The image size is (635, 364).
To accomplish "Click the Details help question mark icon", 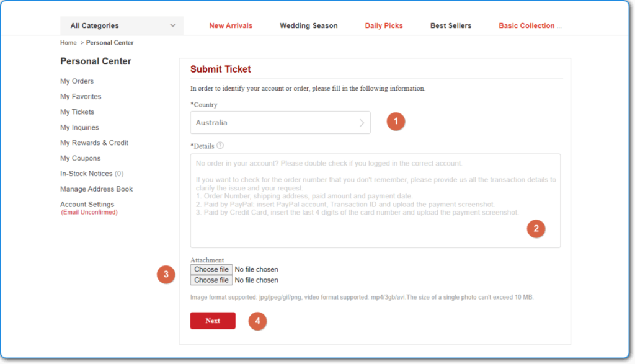I will [x=220, y=146].
